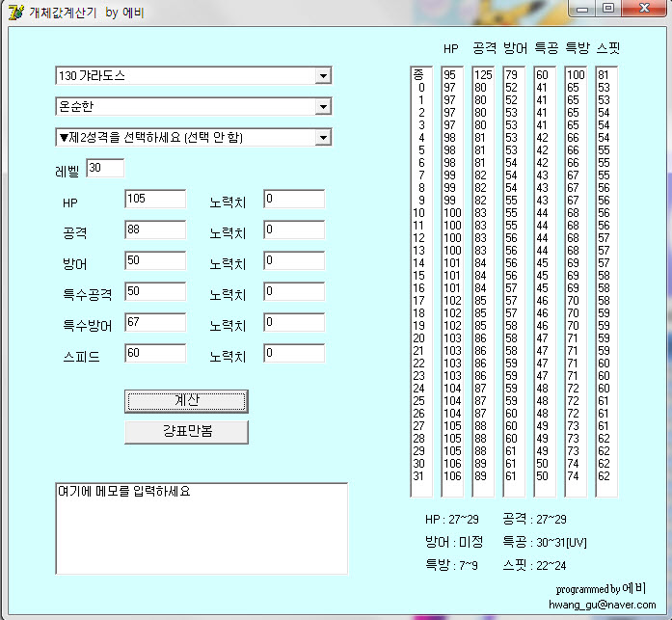
Task: Click the 스피드 stat input showing 60
Action: [x=154, y=353]
